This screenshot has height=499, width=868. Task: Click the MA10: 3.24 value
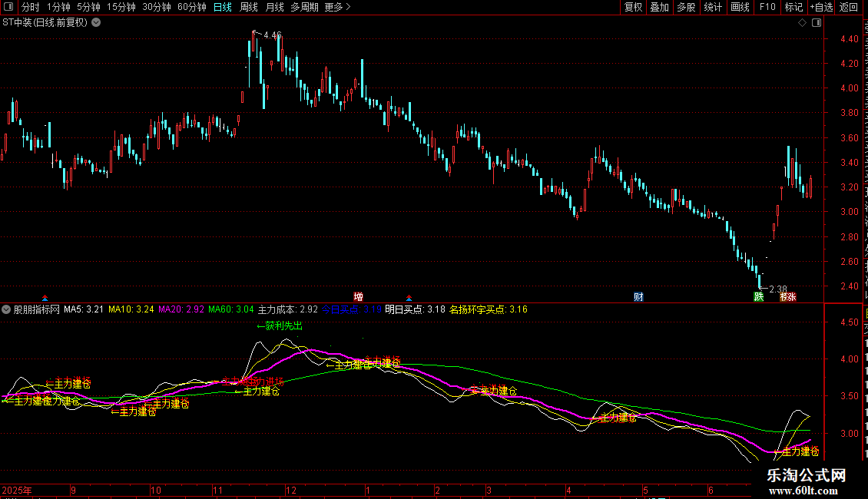pyautogui.click(x=131, y=310)
